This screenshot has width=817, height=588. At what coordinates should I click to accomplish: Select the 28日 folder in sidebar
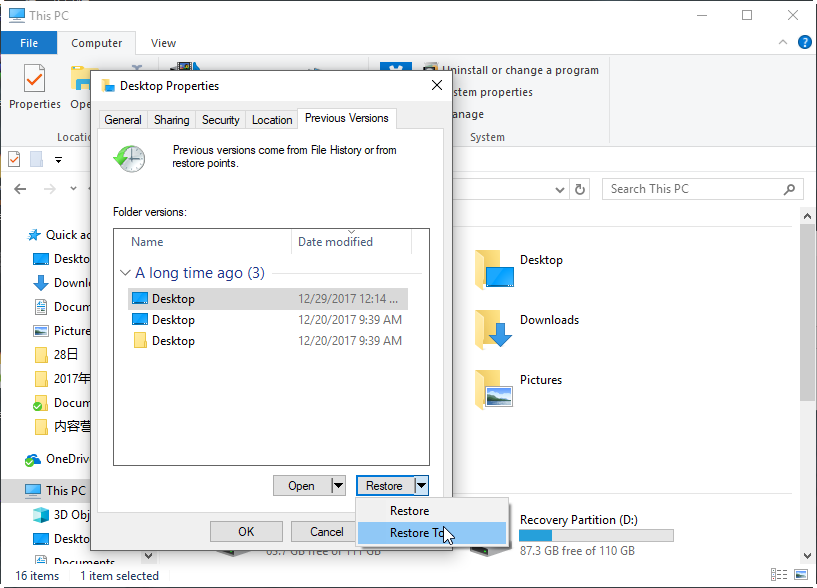click(x=56, y=354)
